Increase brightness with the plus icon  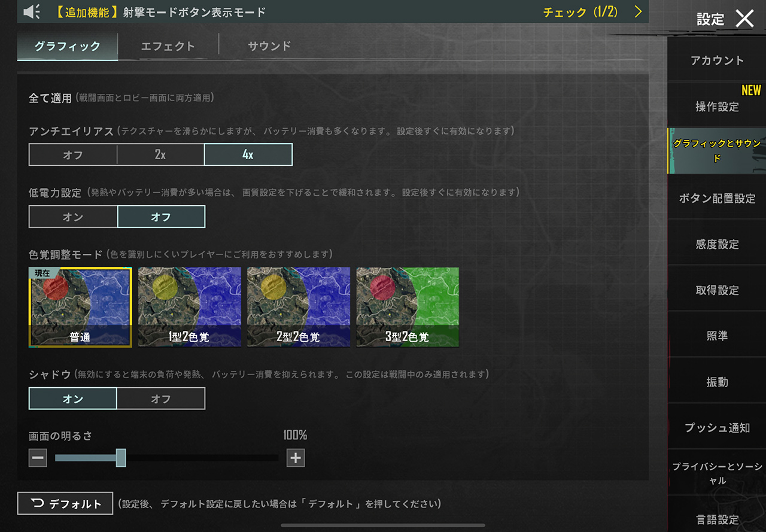click(296, 458)
